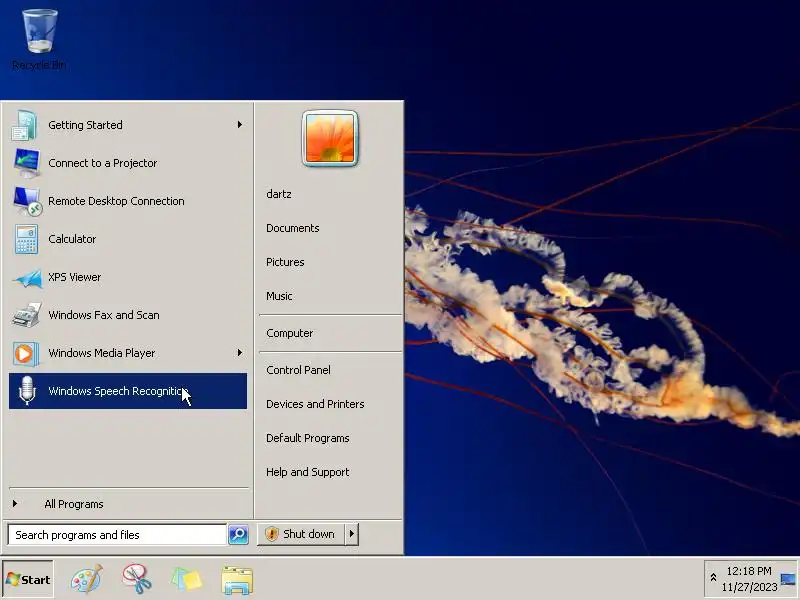Open Snipping Tool from the taskbar
Viewport: 800px width, 600px height.
click(137, 579)
